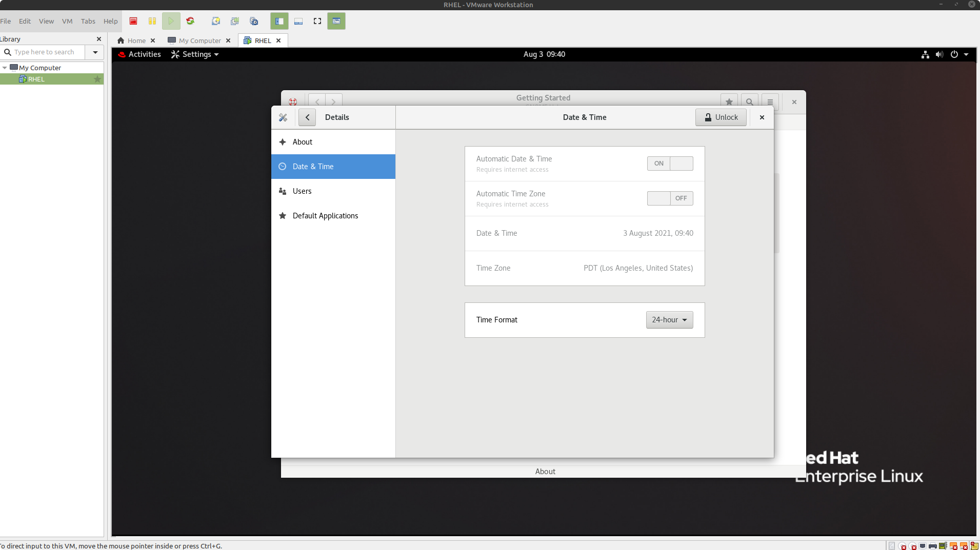This screenshot has height=550, width=980.
Task: Click the network adapter status icon
Action: click(x=923, y=546)
